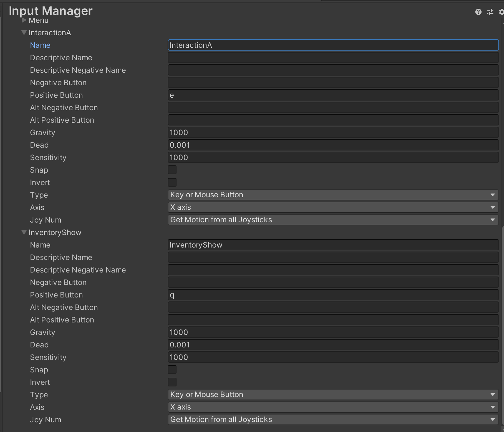Expand the Menu axis foldout
This screenshot has width=504, height=432.
24,21
